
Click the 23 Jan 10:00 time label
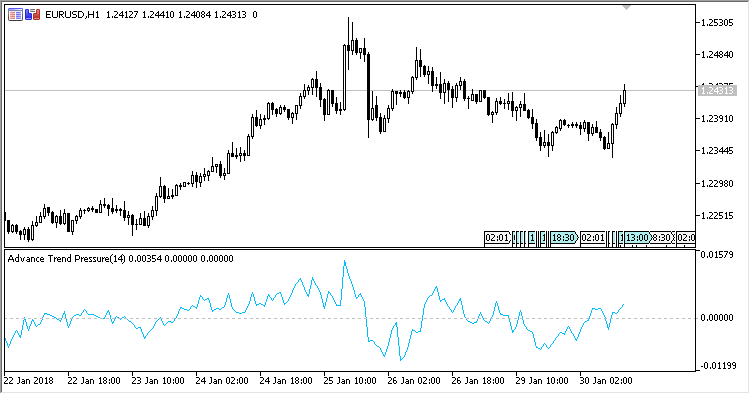click(x=158, y=381)
